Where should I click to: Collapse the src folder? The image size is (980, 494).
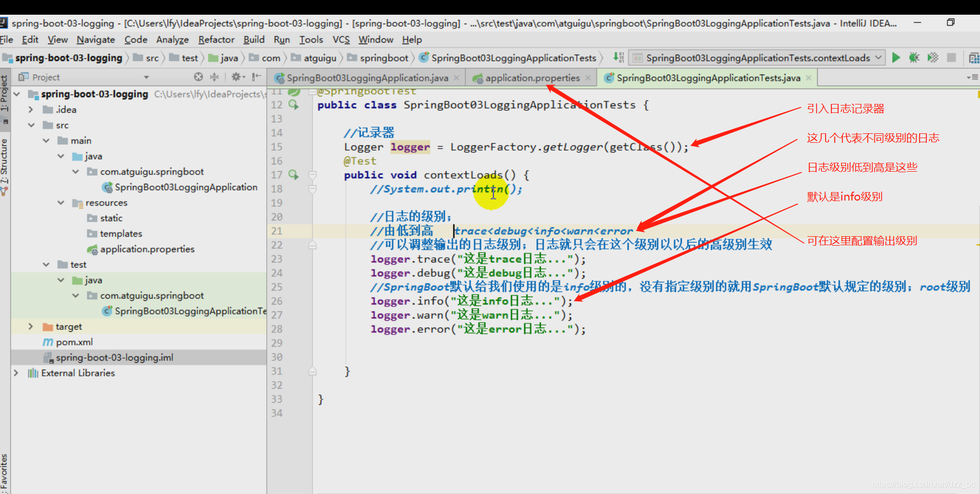pyautogui.click(x=31, y=125)
